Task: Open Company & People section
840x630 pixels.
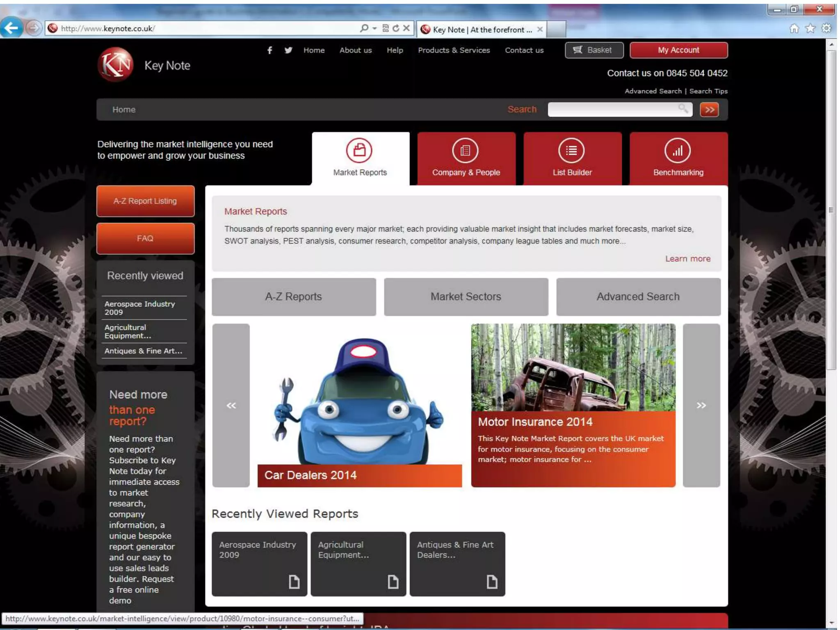Action: pos(466,158)
